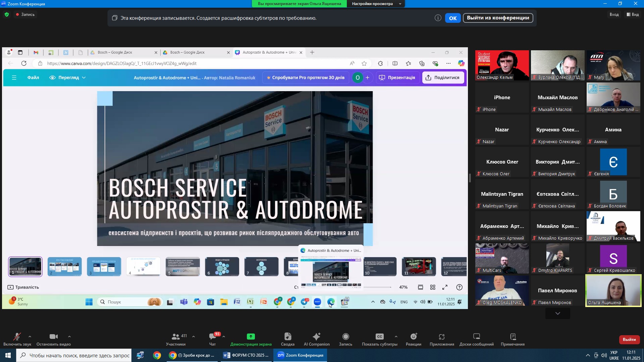Unmute microphone with Включить звук
The image size is (644, 362).
pyautogui.click(x=17, y=339)
